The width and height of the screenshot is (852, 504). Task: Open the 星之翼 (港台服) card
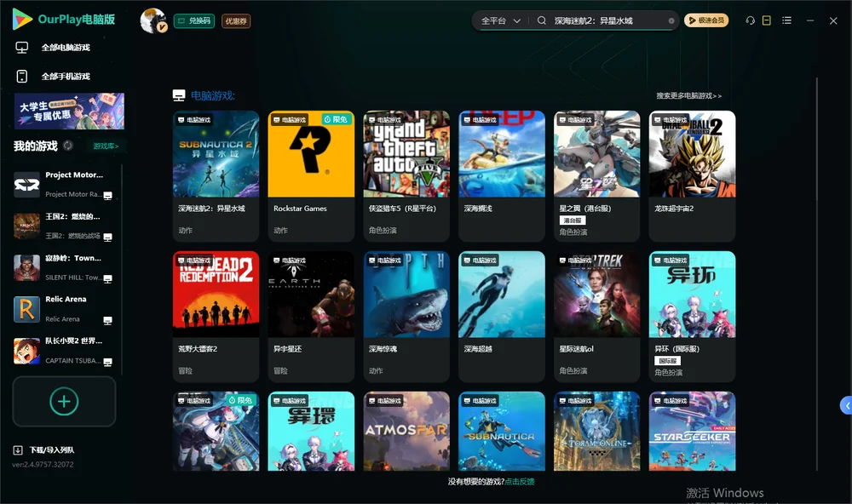click(596, 176)
